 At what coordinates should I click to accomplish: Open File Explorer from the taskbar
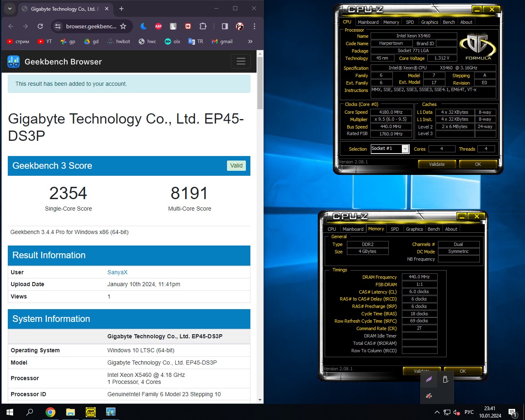[71, 412]
